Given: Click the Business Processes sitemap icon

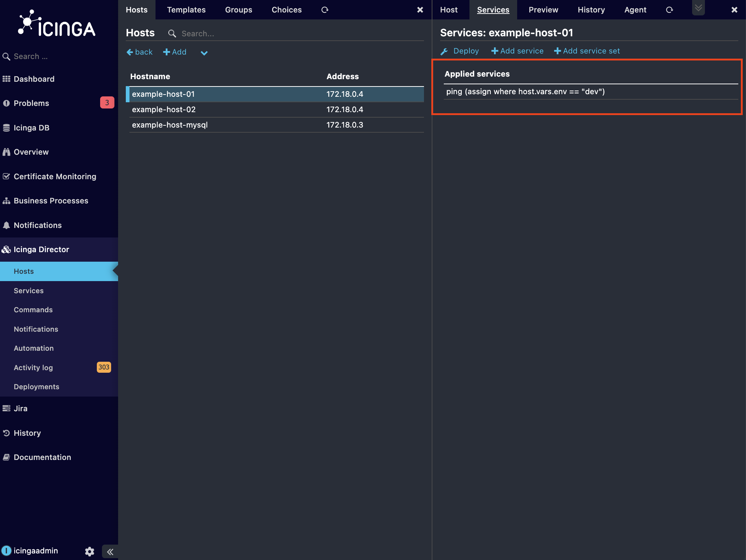Looking at the screenshot, I should (x=6, y=201).
